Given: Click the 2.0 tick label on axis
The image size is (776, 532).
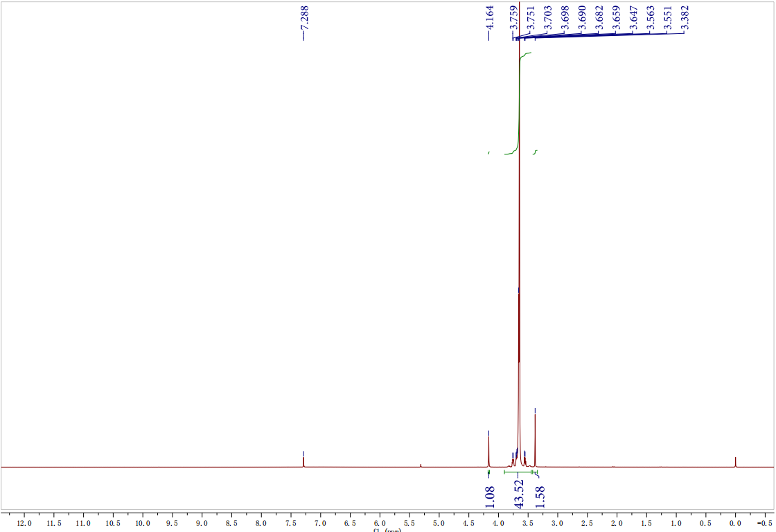Looking at the screenshot, I should [617, 522].
